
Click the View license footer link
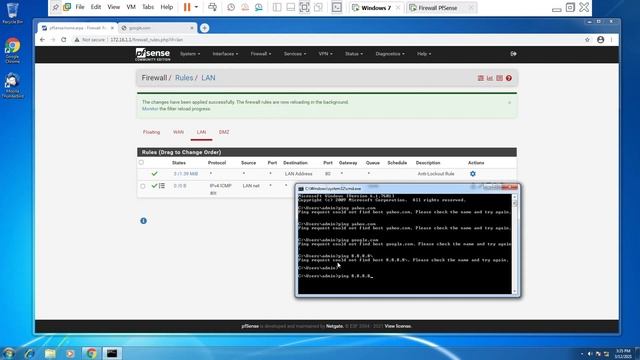(398, 326)
